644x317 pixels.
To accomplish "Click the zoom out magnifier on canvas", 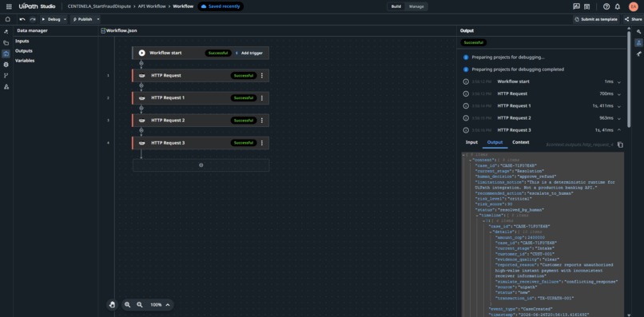I will pos(140,305).
